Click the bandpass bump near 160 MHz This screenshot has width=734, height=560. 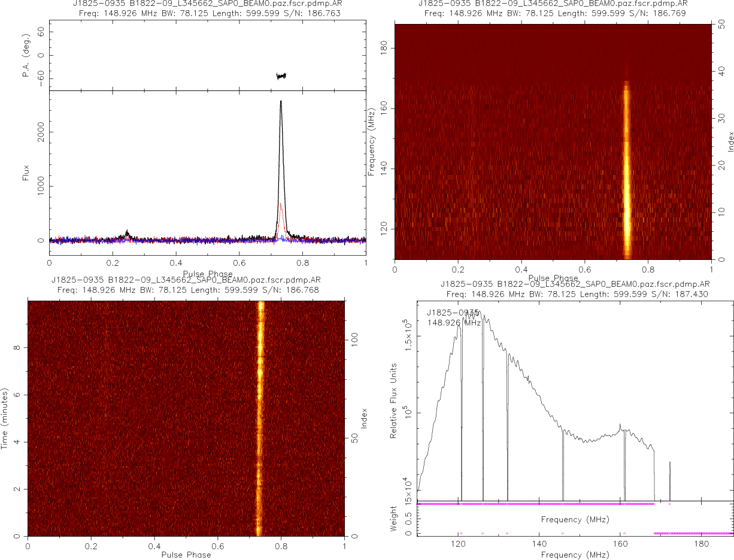click(x=620, y=428)
